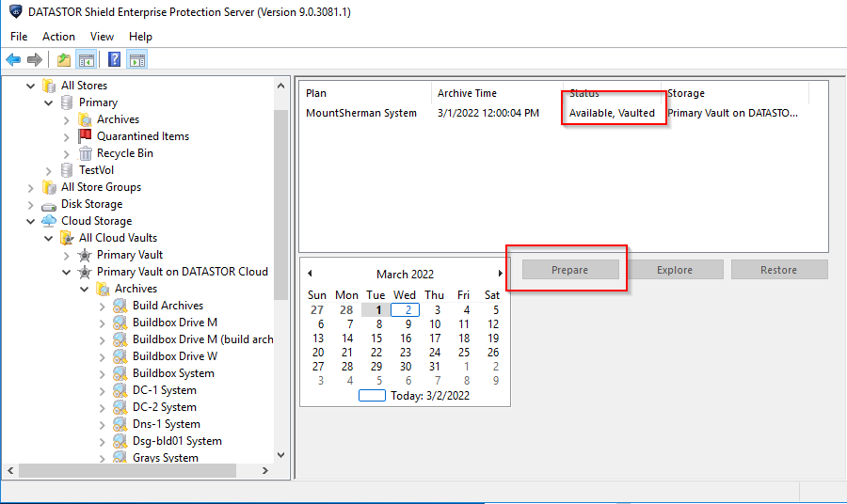Open the Help menu
Viewport: 847px width, 504px height.
140,36
